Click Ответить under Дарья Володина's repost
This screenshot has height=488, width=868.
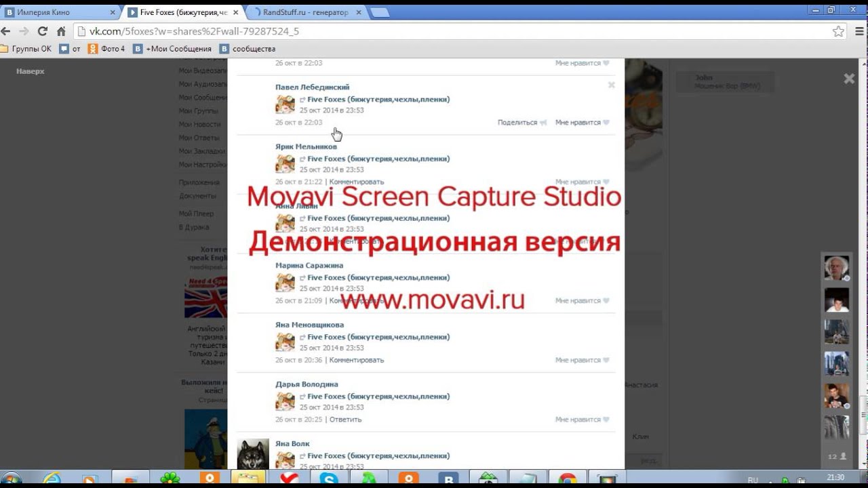coord(345,420)
